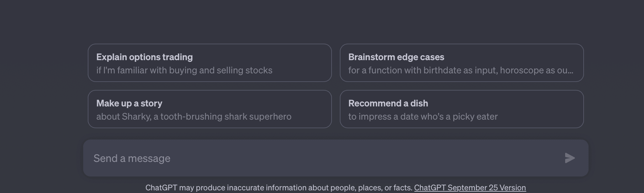Click the 'ChatGPT may produce inaccurate information' disclaimer

(x=279, y=188)
